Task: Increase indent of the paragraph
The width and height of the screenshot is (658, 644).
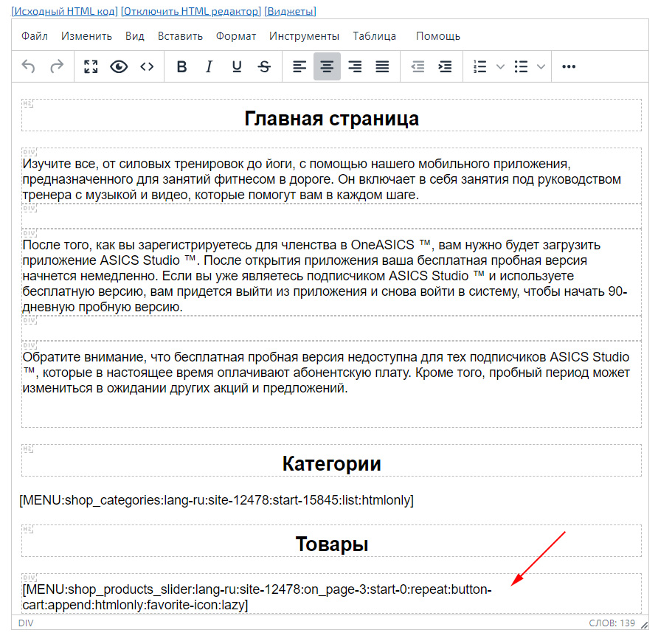Action: (x=445, y=67)
